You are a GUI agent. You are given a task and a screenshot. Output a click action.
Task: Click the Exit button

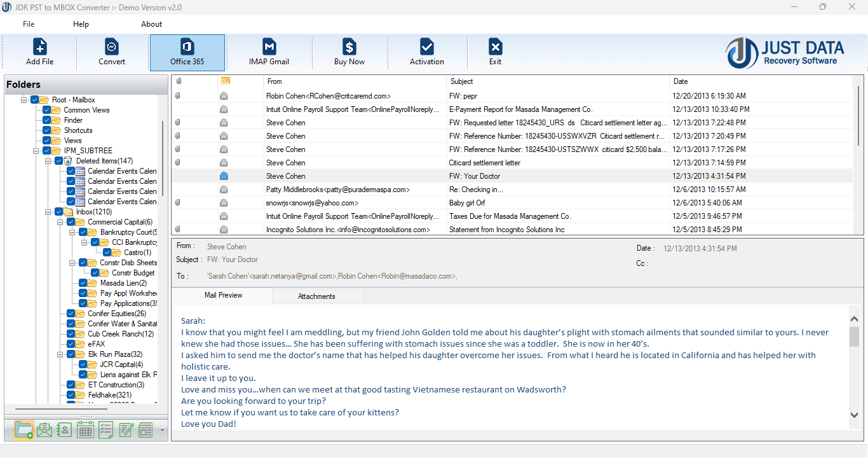[x=495, y=52]
